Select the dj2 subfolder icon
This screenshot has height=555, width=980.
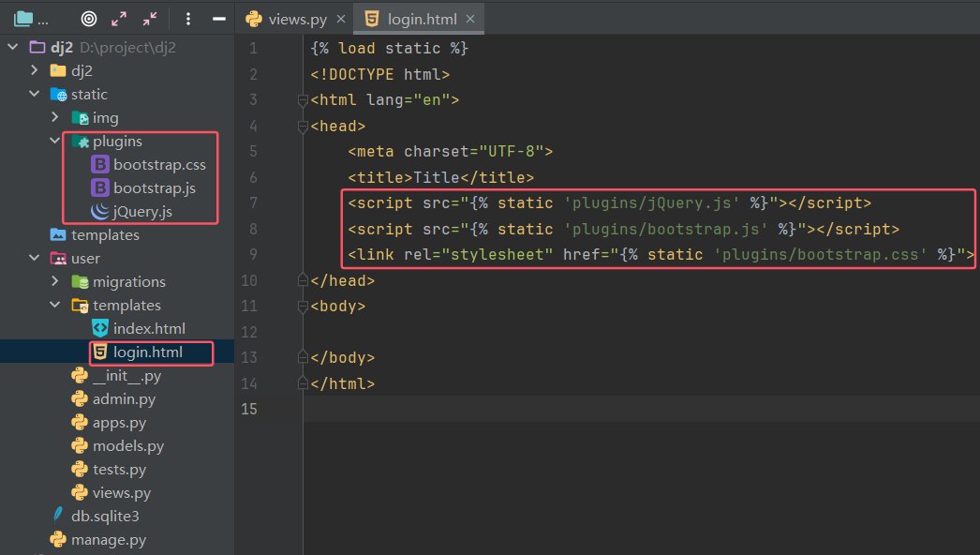pyautogui.click(x=58, y=70)
